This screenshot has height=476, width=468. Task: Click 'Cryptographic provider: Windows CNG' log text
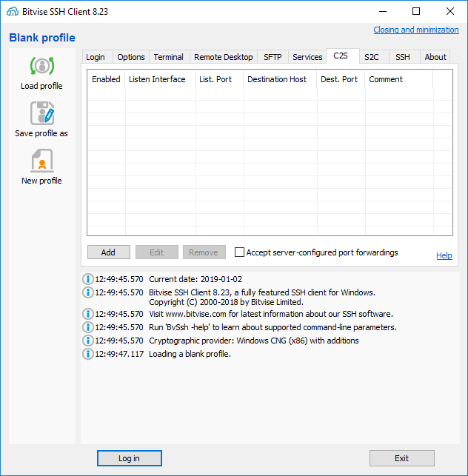253,341
